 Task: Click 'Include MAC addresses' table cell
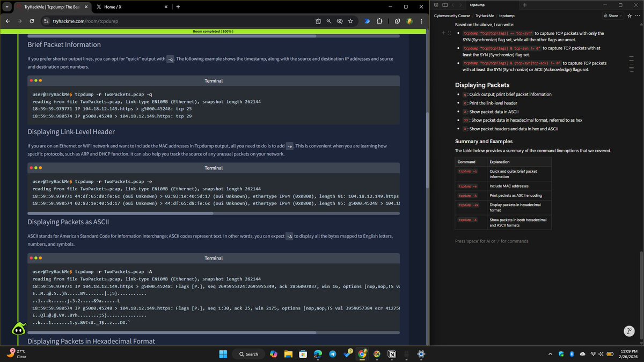[519, 186]
